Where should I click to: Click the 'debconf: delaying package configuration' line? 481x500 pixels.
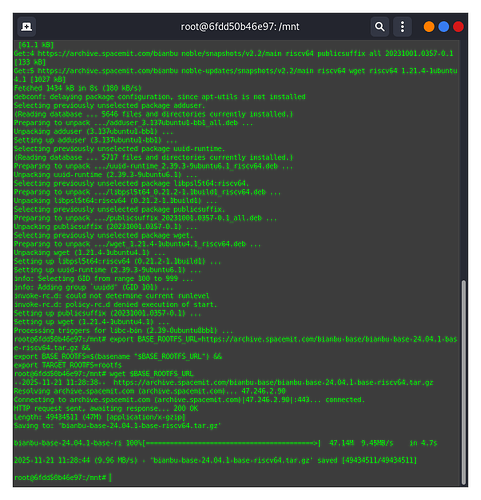(160, 97)
